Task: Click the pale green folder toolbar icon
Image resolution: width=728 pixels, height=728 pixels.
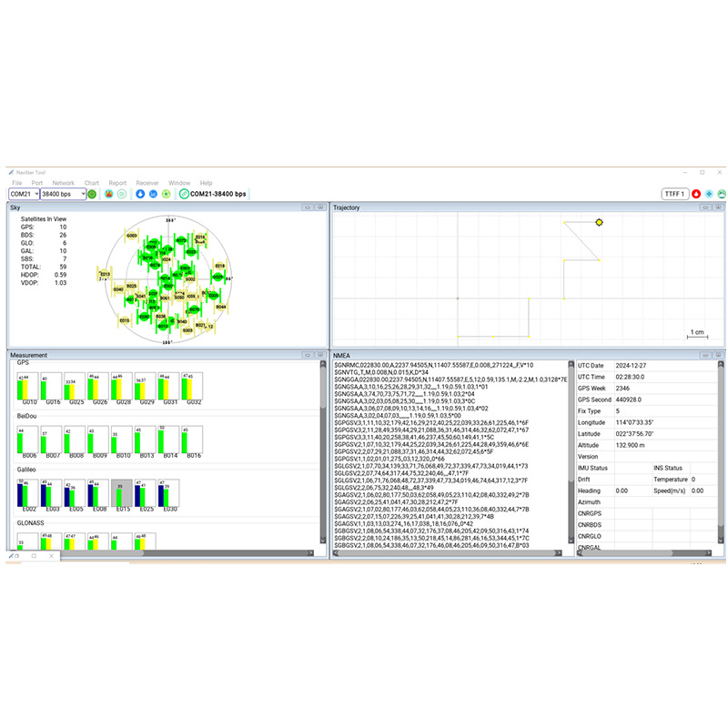Action: (x=122, y=194)
